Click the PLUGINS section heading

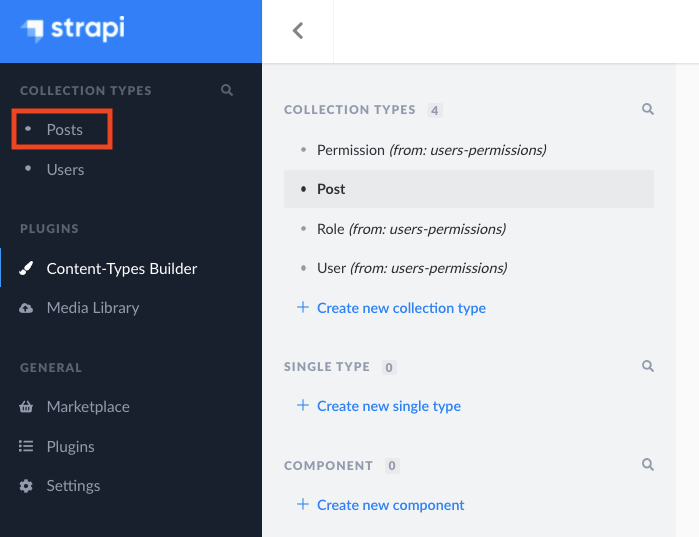coord(49,229)
